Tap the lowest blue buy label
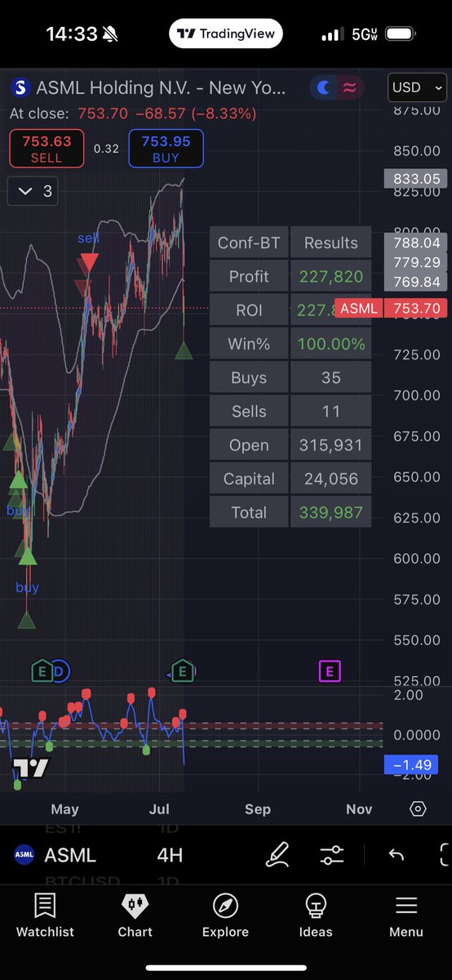This screenshot has height=980, width=452. pyautogui.click(x=27, y=587)
